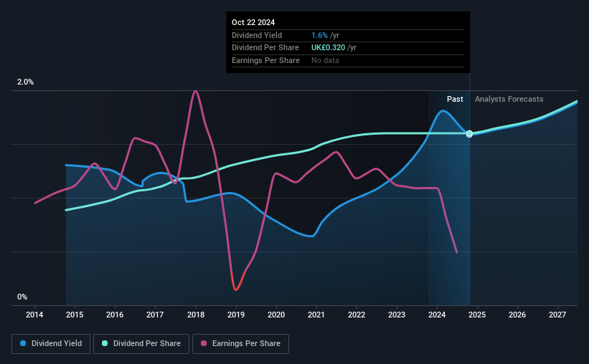Select the 2022 x-axis label
Image resolution: width=589 pixels, height=364 pixels.
coord(357,315)
